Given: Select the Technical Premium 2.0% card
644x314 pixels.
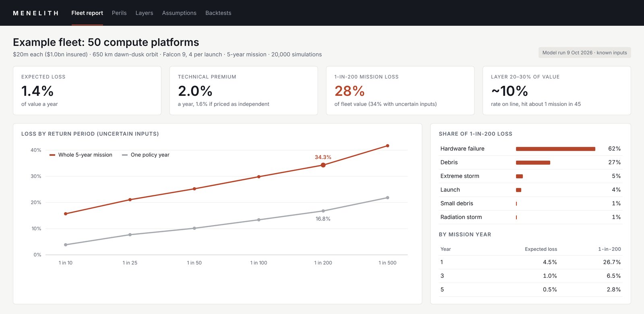Looking at the screenshot, I should tap(244, 91).
